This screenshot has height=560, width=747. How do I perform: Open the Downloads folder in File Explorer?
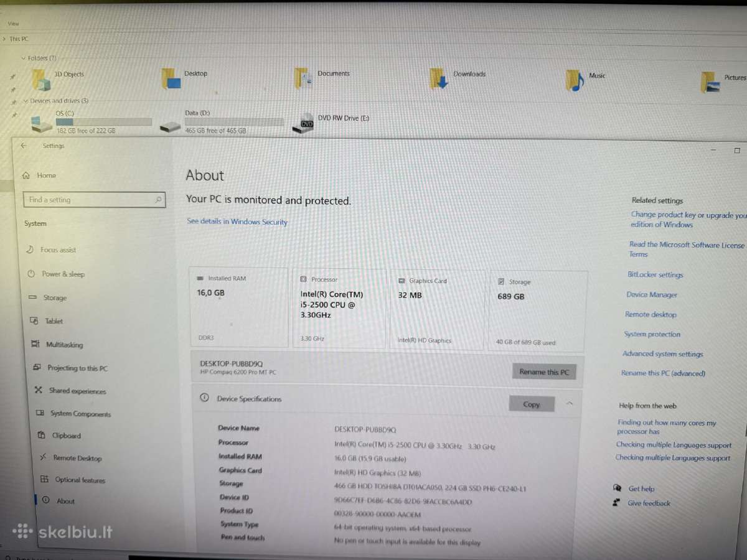point(458,78)
